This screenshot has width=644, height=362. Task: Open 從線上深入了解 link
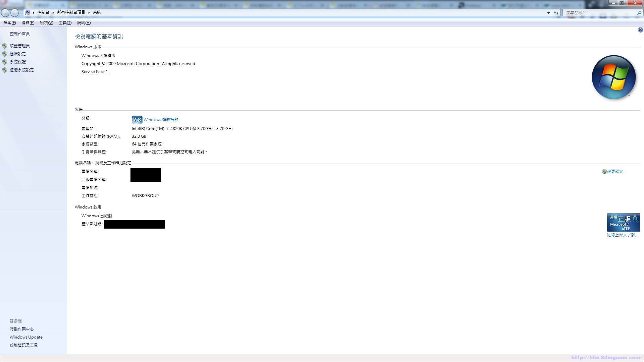(622, 235)
